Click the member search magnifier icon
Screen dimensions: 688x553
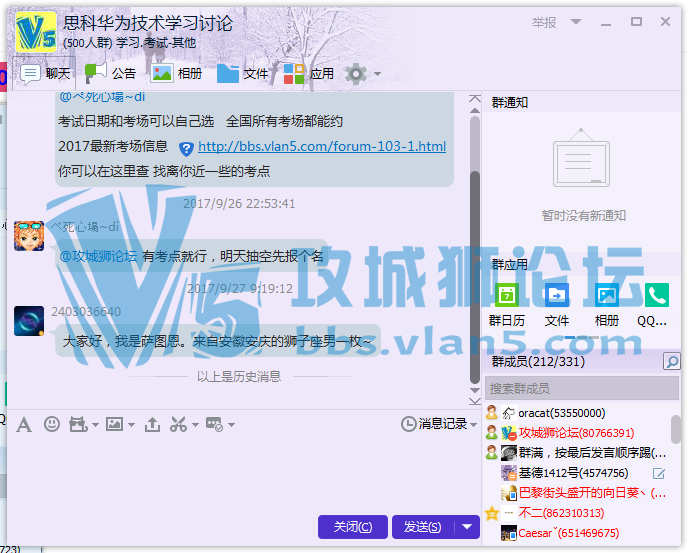click(x=672, y=362)
